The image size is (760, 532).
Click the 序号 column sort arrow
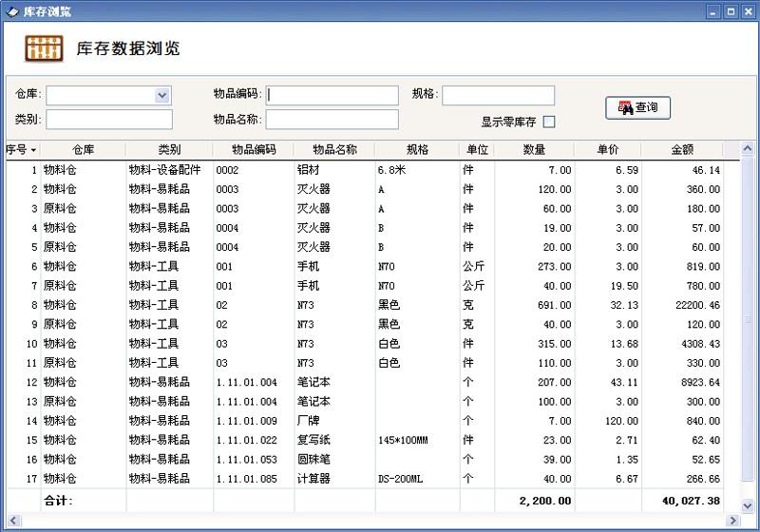34,150
